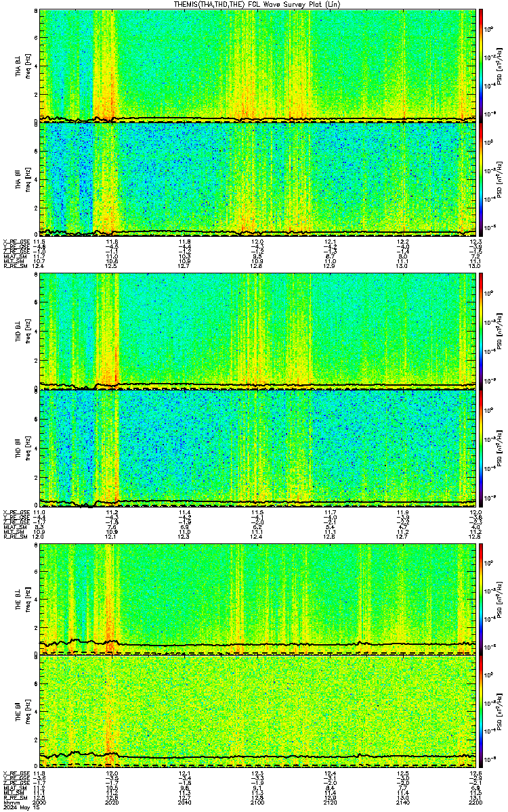Click the X_RE_GSE row label under THA panels

tap(15, 242)
